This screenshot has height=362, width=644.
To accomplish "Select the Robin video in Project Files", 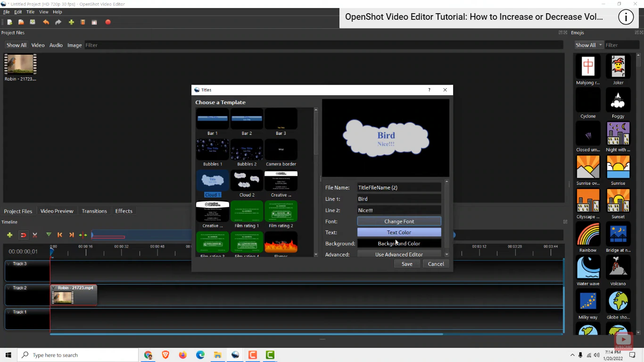I will pyautogui.click(x=20, y=67).
